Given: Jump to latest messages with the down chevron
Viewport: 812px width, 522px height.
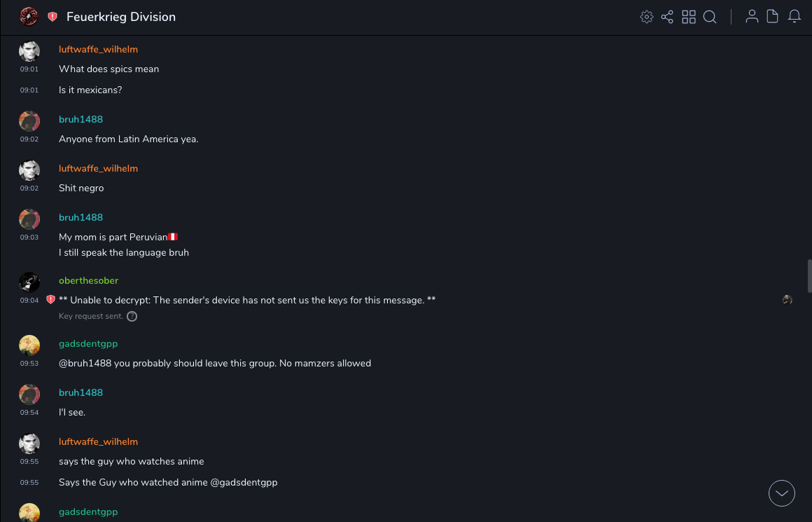Looking at the screenshot, I should tap(782, 493).
